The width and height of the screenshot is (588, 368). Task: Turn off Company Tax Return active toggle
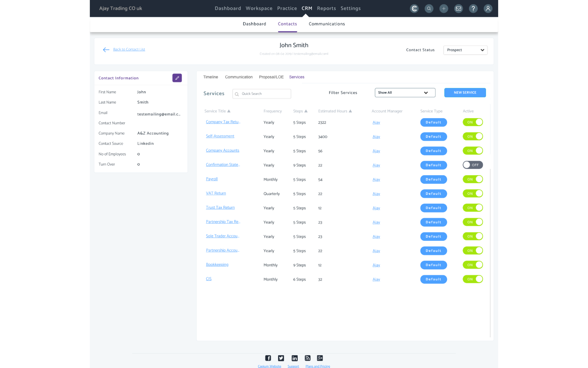tap(473, 122)
